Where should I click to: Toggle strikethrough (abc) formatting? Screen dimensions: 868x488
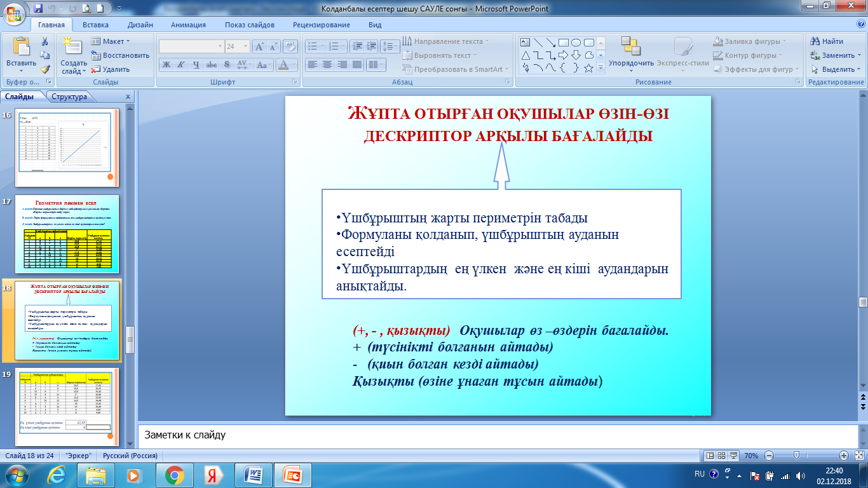point(212,64)
